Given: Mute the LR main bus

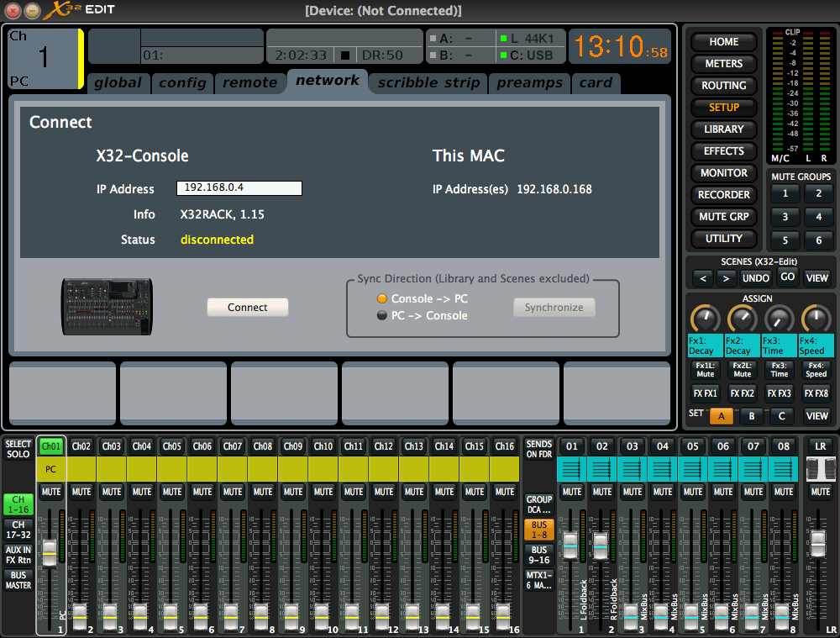Looking at the screenshot, I should (820, 492).
